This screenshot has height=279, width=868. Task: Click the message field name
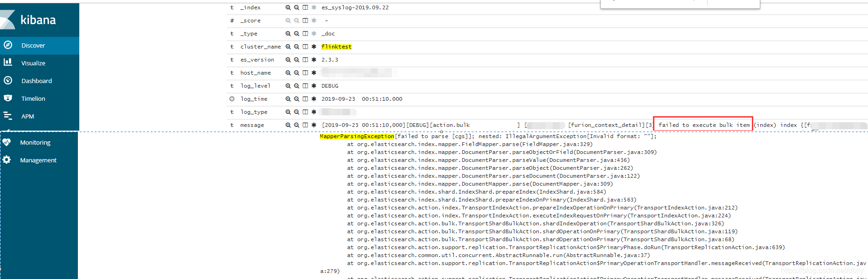(252, 125)
